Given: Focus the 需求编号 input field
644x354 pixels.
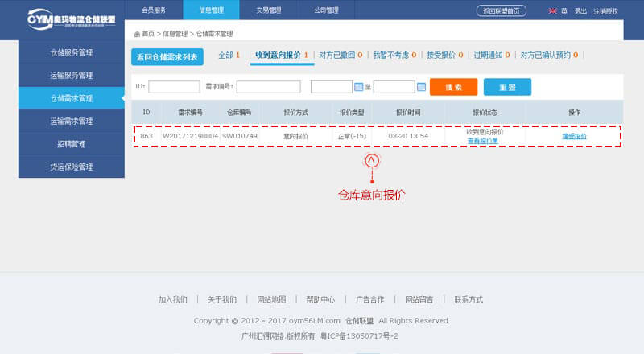Looking at the screenshot, I should click(x=268, y=87).
